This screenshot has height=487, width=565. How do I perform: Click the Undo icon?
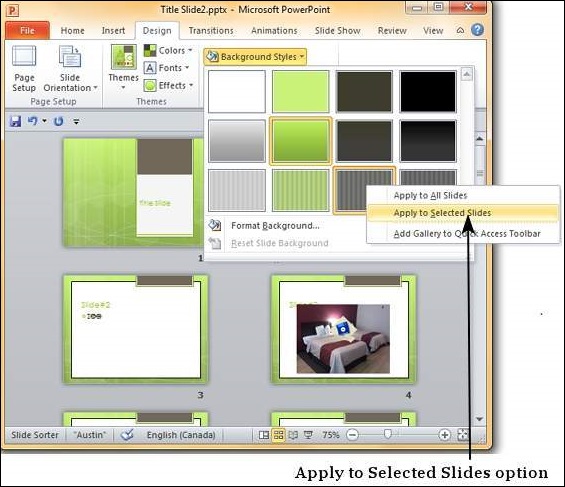coord(33,121)
